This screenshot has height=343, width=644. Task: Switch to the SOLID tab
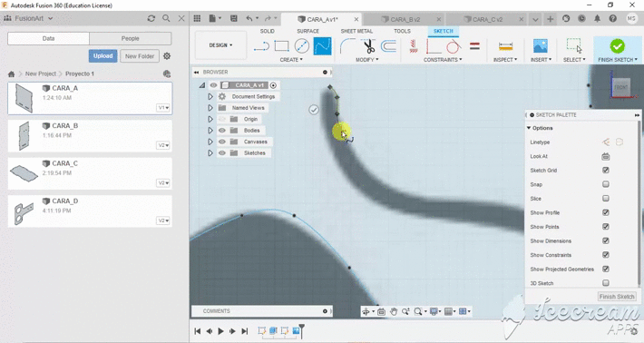pos(267,31)
